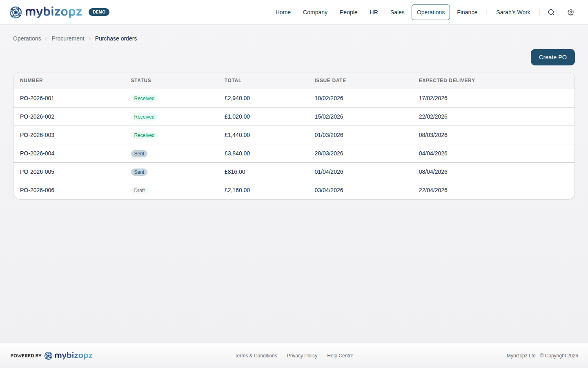Click the footer mybizopz logo

click(x=69, y=356)
